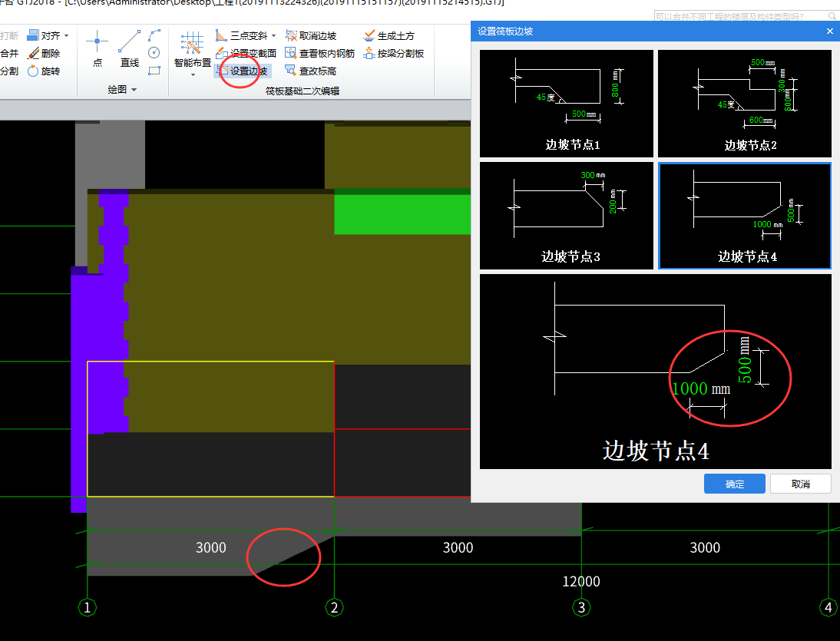Select 边坡节点3 thumbnail

click(x=566, y=215)
